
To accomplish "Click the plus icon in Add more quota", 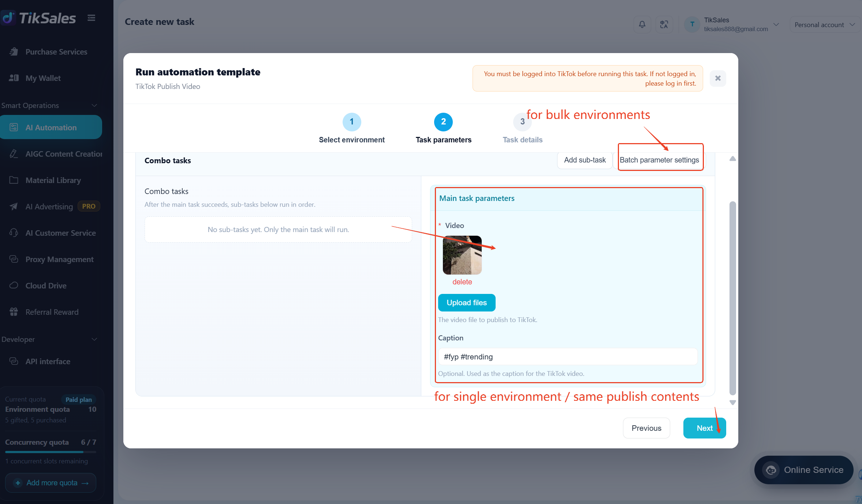I will coord(18,483).
